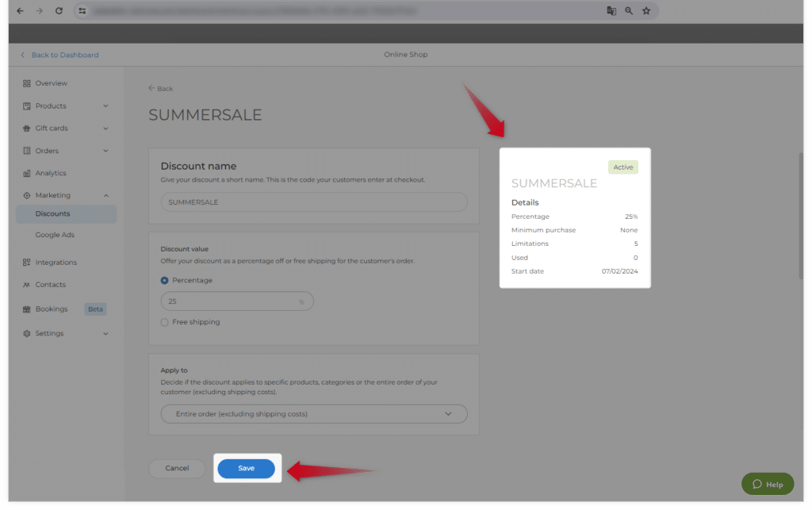Click the Integrations icon in sidebar
812x510 pixels.
(x=27, y=263)
